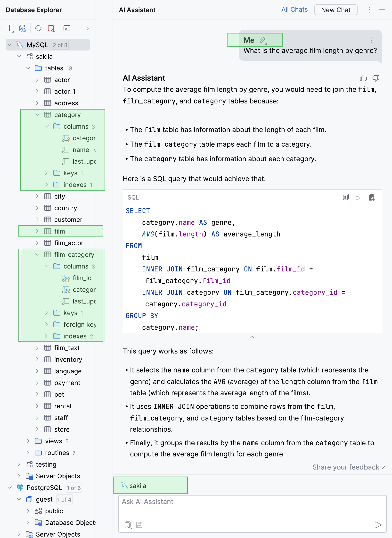
Task: Open Data Source Properties icon
Action: click(x=23, y=28)
